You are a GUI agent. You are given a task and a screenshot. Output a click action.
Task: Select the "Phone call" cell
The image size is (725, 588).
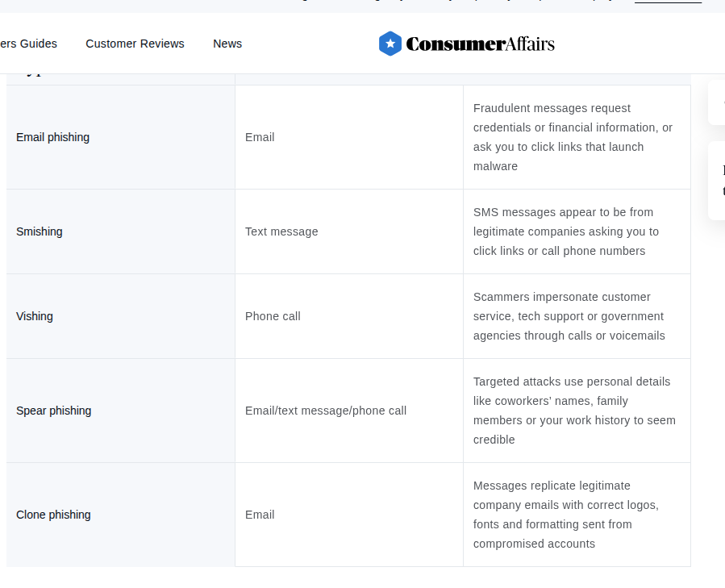[x=273, y=316]
